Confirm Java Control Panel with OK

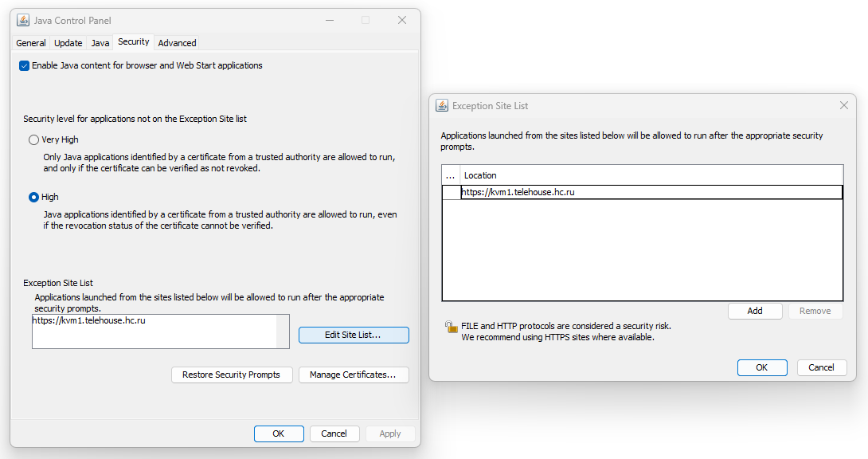279,433
